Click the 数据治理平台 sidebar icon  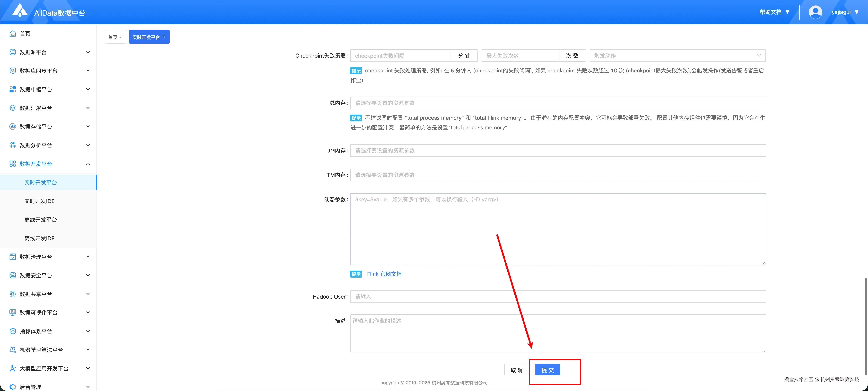tap(13, 257)
